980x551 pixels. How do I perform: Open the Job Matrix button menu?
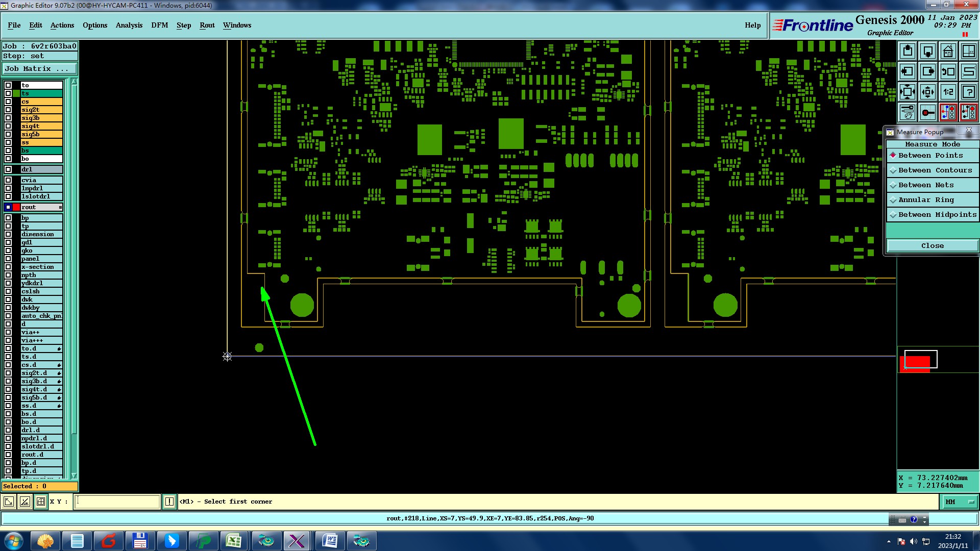click(39, 69)
